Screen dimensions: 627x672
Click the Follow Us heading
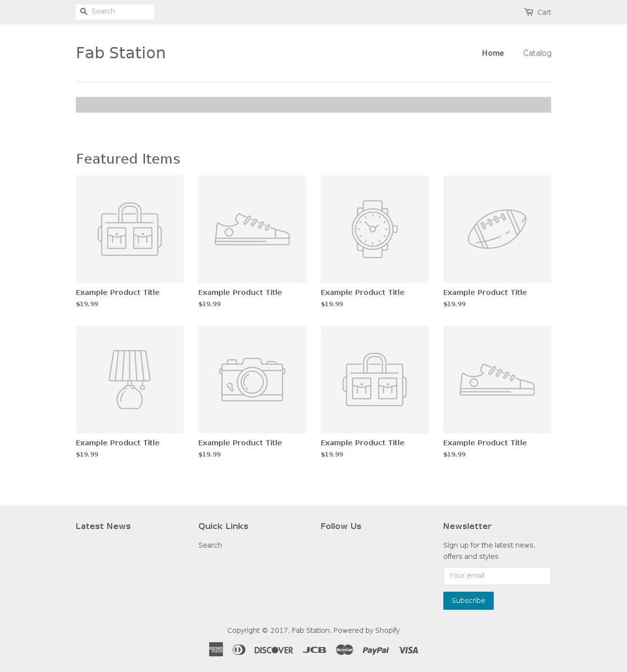point(341,526)
